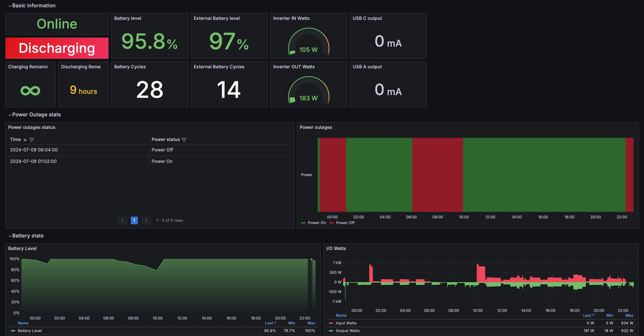Select the 2024-07-09 06:04:00 table cell
This screenshot has height=336, width=644.
tap(78, 150)
